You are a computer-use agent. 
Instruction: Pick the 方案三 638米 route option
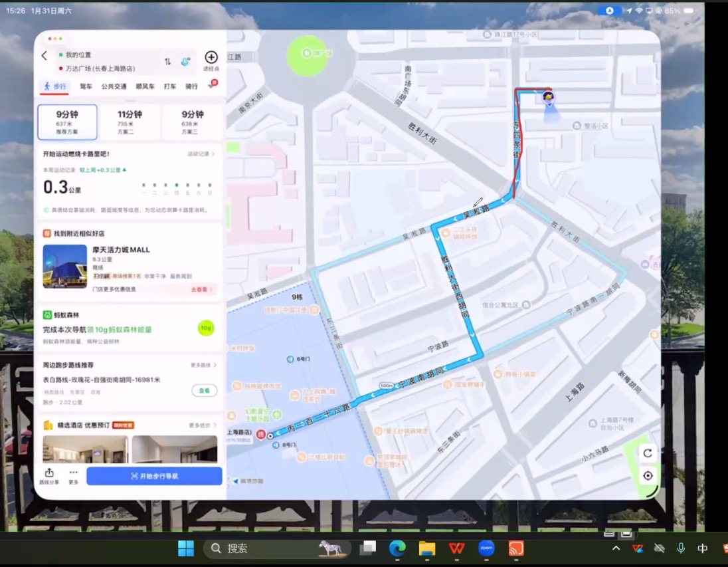(x=192, y=122)
